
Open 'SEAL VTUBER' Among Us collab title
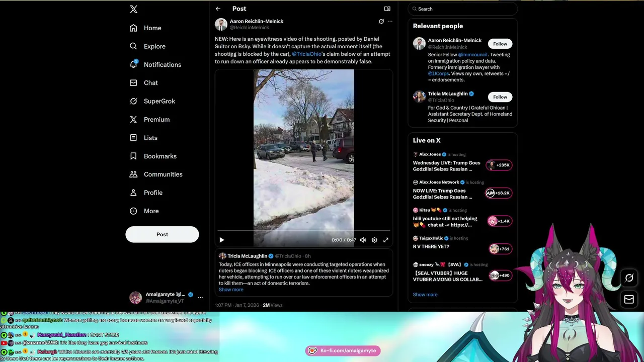pos(448,276)
